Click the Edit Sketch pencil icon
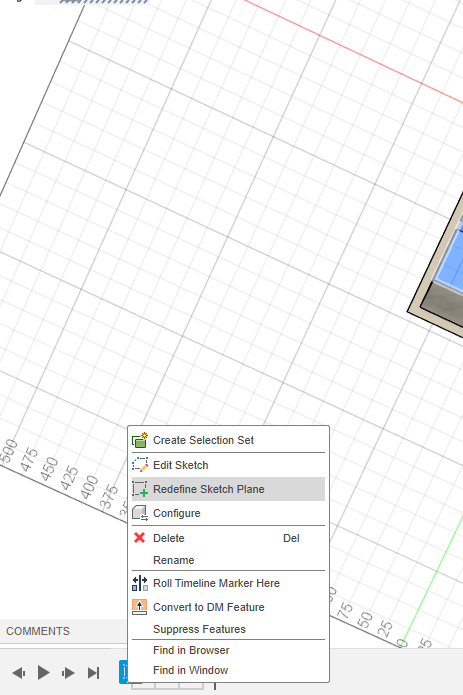The image size is (463, 695). [x=140, y=465]
